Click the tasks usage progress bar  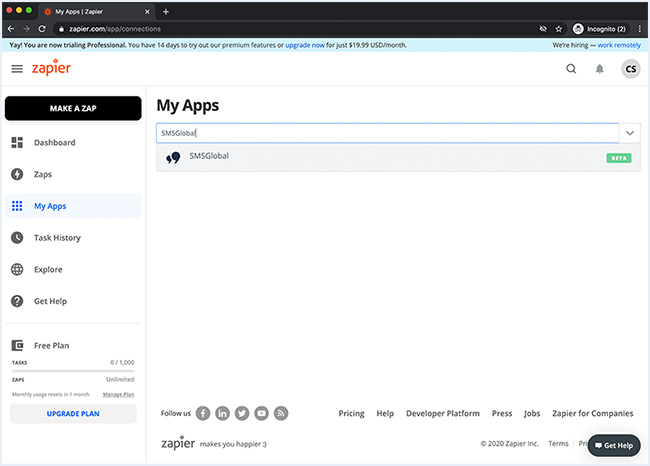(x=73, y=371)
